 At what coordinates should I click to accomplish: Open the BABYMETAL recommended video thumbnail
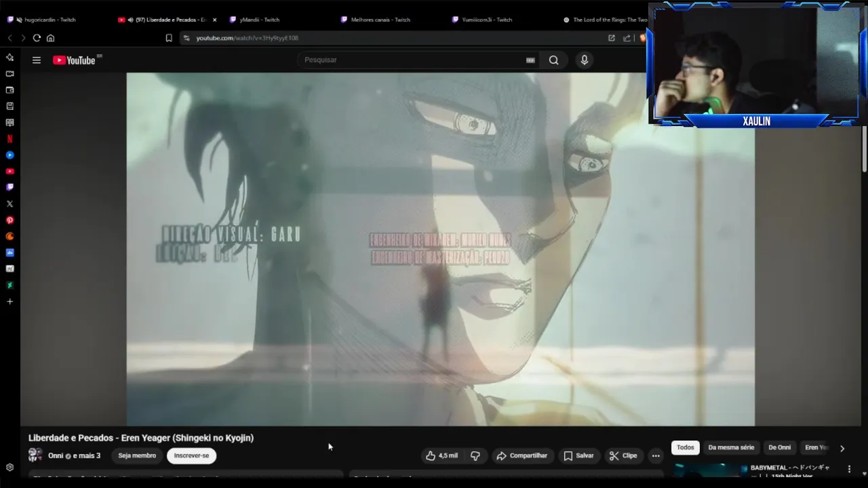point(709,470)
